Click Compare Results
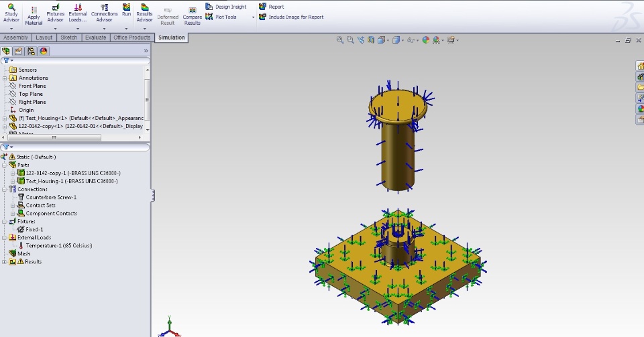Screen dimensions: 644x337 coord(193,16)
